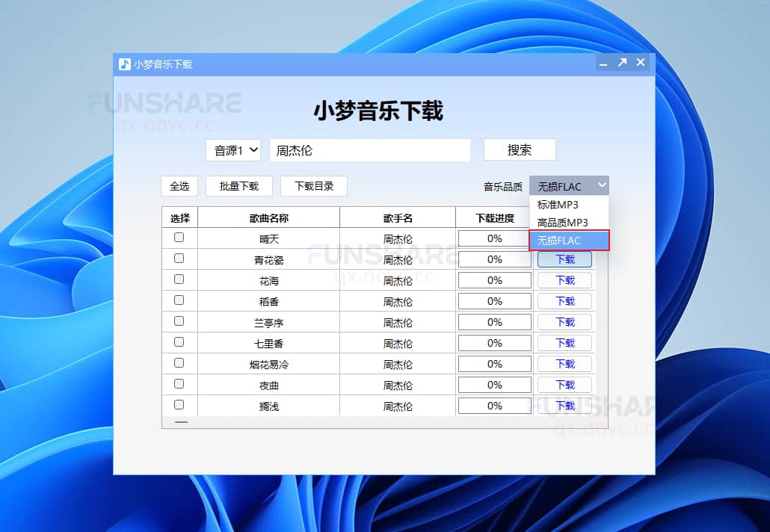Viewport: 770px width, 532px height.
Task: Click the 批量下载 batch download button
Action: coord(238,186)
